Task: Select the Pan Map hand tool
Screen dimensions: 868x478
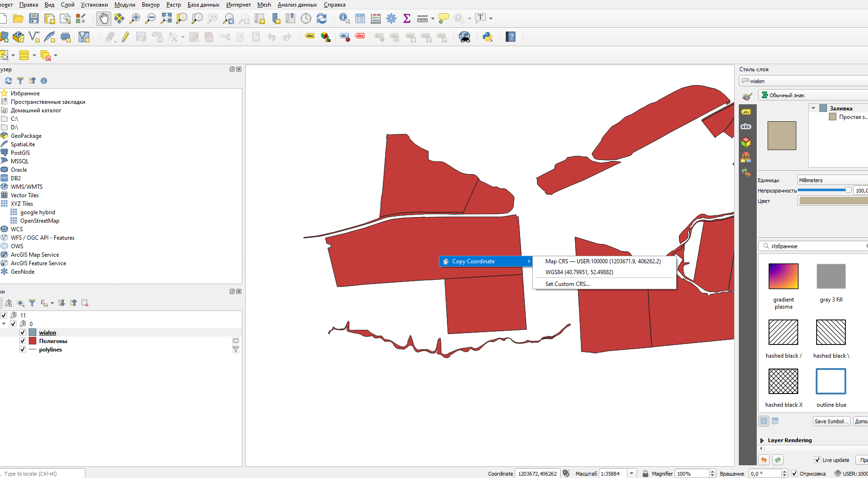Action: 103,18
